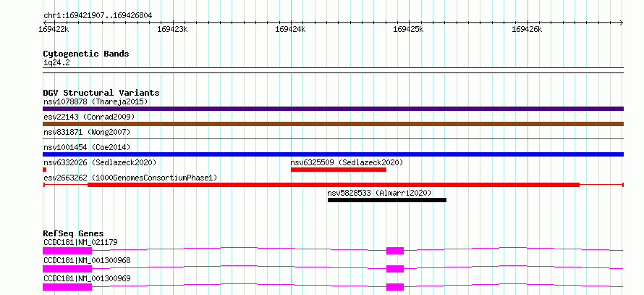644x295 pixels.
Task: Click the nsv6332026 (Sedlazeck2020) label
Action: (100, 162)
